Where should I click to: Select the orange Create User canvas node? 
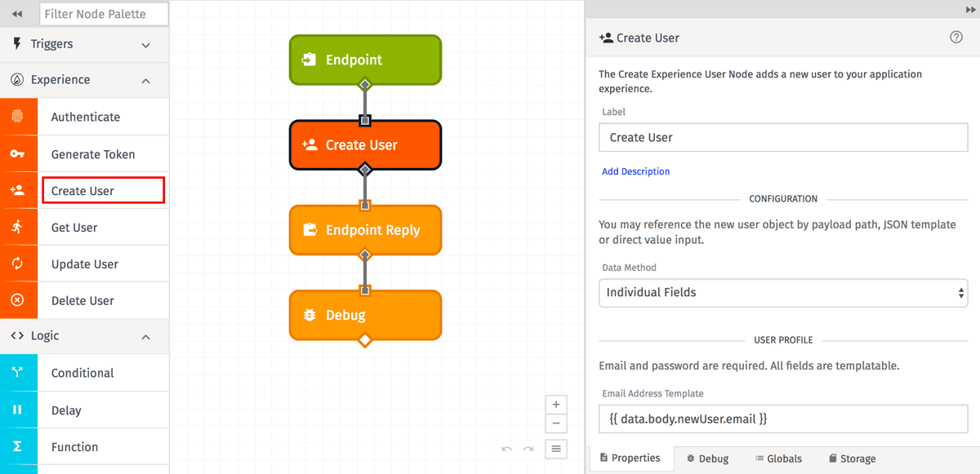coord(365,145)
